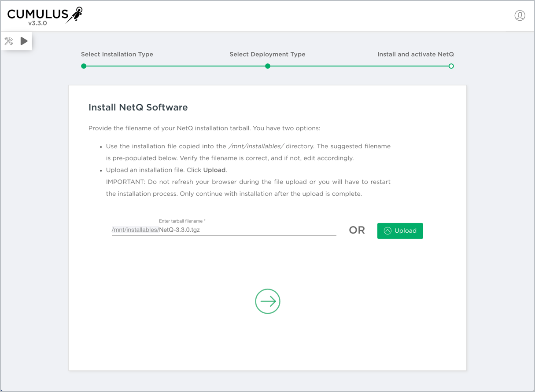
Task: Click the italic /mnt/installables/ directory text
Action: (256, 146)
